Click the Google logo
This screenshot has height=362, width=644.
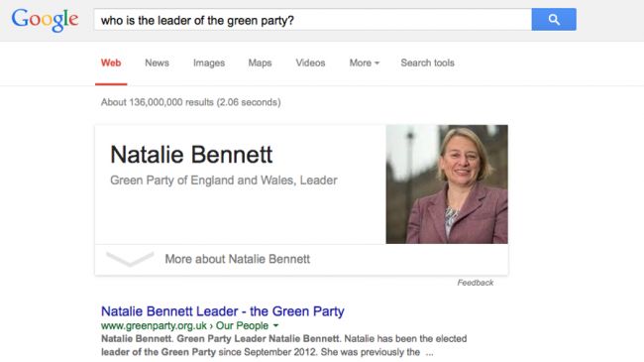click(x=45, y=20)
